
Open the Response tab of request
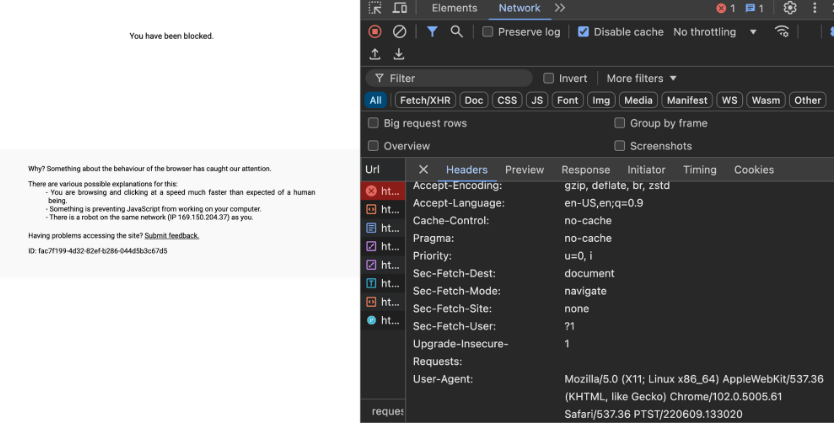[585, 170]
